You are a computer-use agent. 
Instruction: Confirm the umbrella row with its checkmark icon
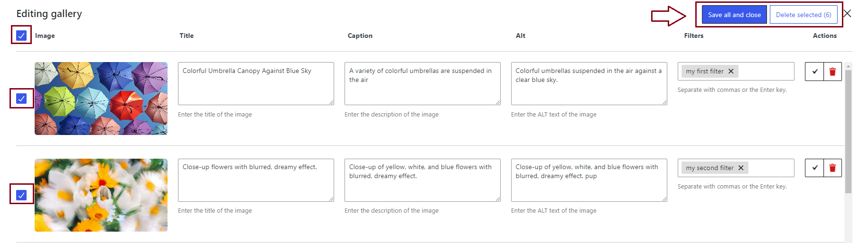814,72
